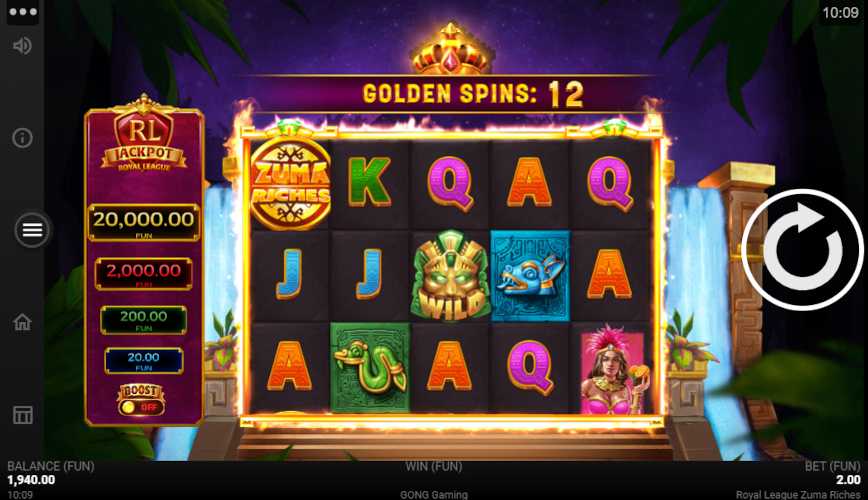The height and width of the screenshot is (500, 868).
Task: Select the 200.00 jackpot tier
Action: coord(143,319)
